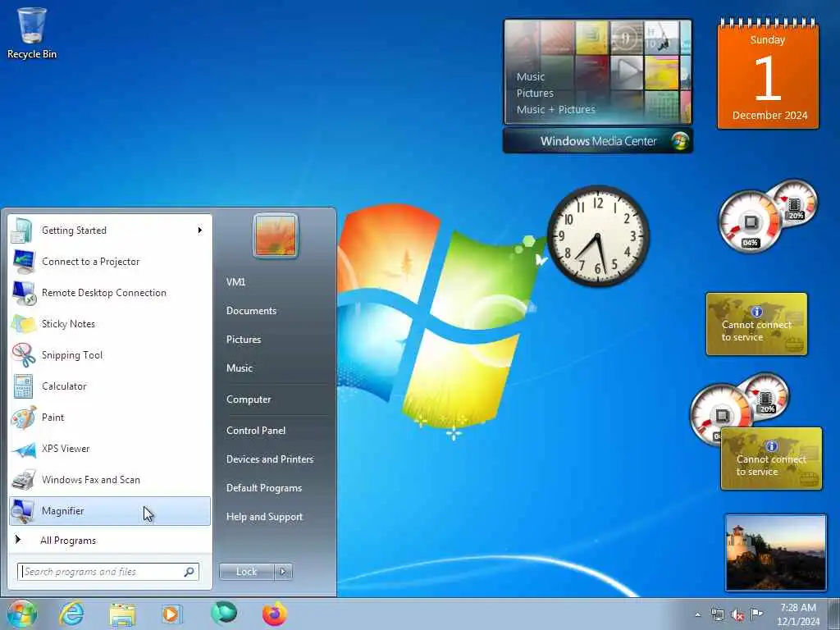Open Sticky Notes from the Start menu

(x=110, y=323)
